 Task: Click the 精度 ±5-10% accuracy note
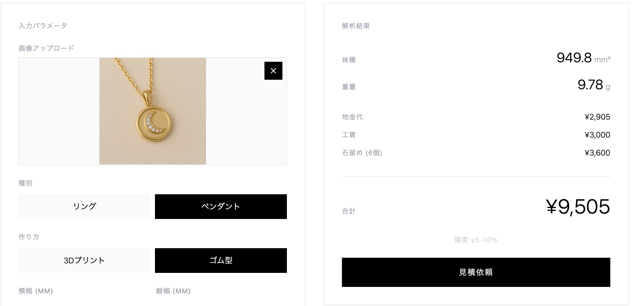click(x=476, y=240)
